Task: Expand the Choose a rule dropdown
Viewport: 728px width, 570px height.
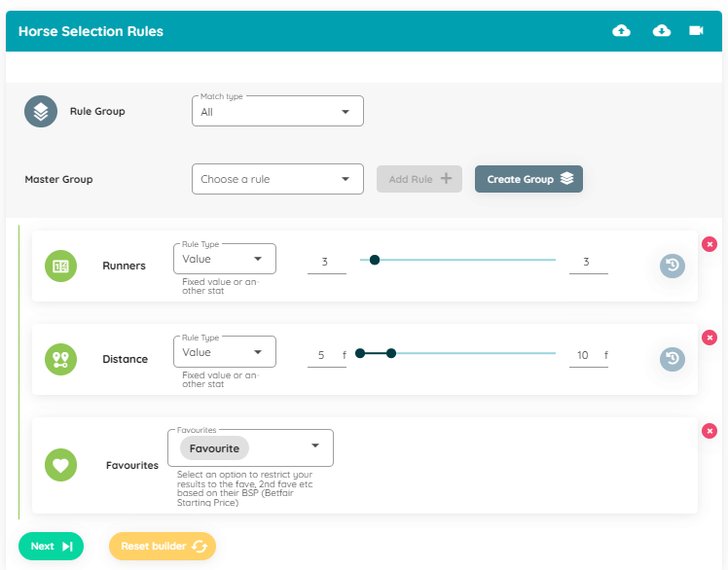Action: [x=277, y=179]
